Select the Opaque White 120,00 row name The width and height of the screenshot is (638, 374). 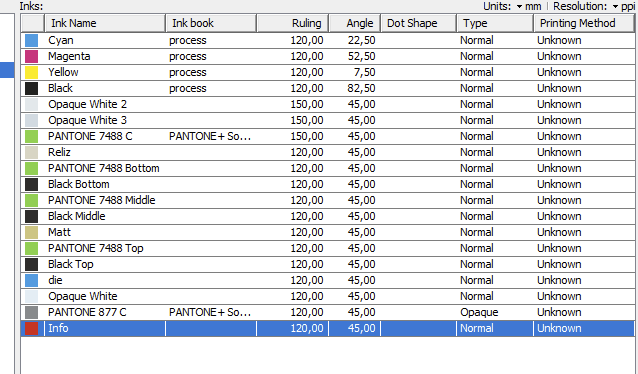click(x=83, y=296)
